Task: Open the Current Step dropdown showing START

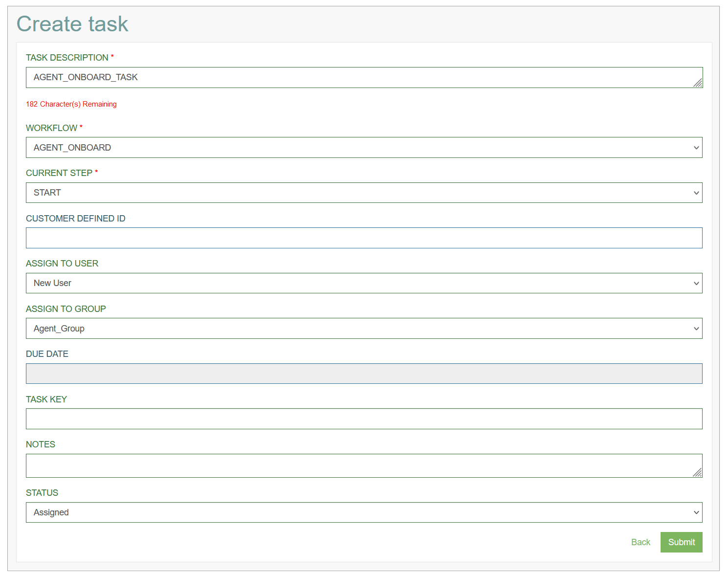Action: pos(364,193)
